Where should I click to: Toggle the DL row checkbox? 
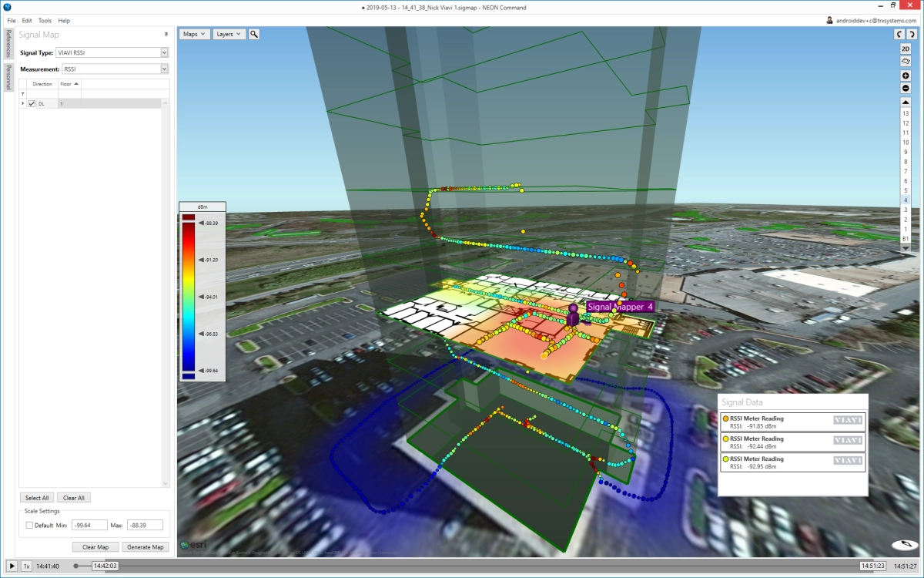pos(32,103)
